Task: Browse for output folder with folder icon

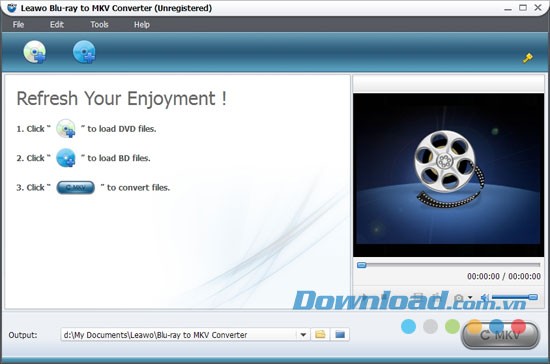Action: tap(320, 335)
